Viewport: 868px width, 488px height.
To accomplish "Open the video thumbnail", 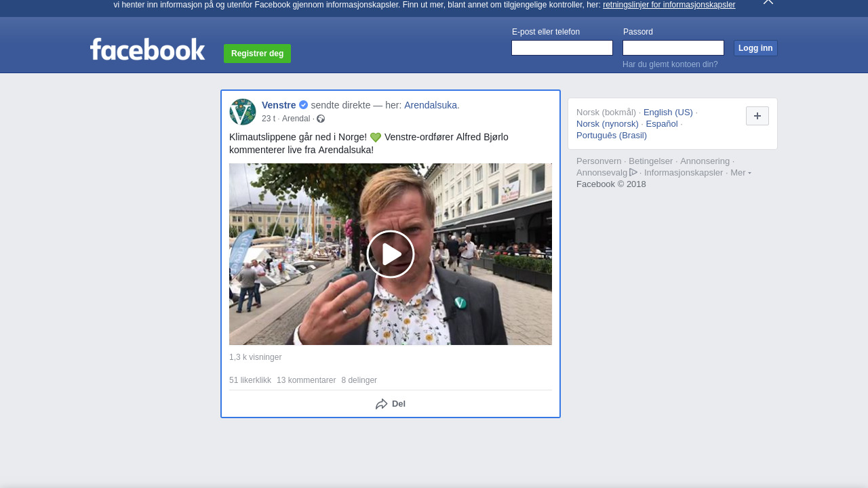I will pos(391,254).
